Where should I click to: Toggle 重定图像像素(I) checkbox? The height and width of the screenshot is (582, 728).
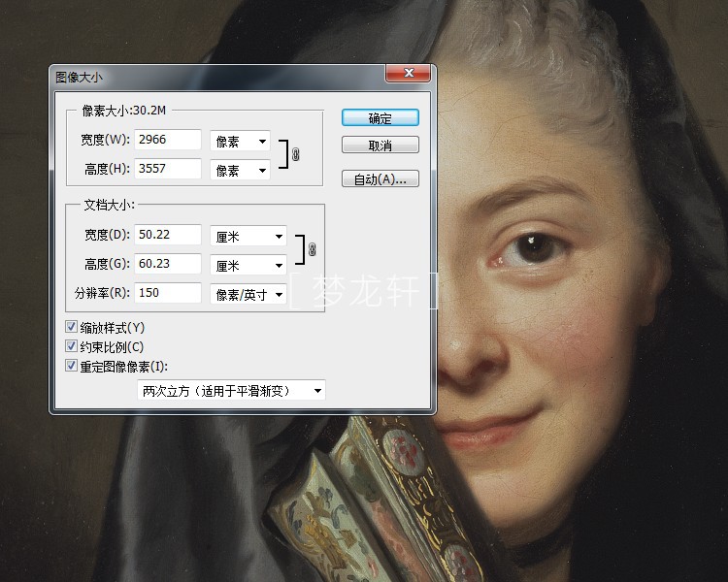[71, 366]
